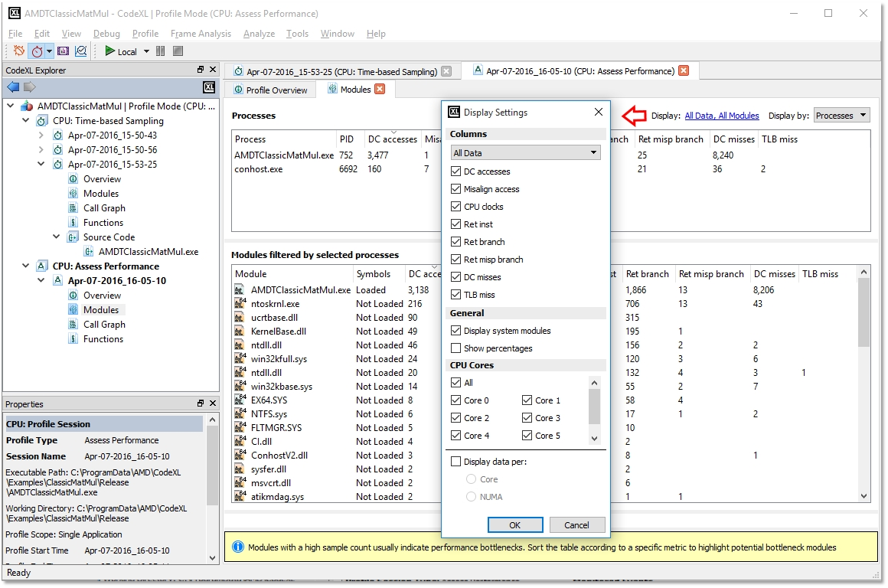This screenshot has height=588, width=888.
Task: Open Frame Analysis mode toolbar icon
Action: tap(63, 51)
